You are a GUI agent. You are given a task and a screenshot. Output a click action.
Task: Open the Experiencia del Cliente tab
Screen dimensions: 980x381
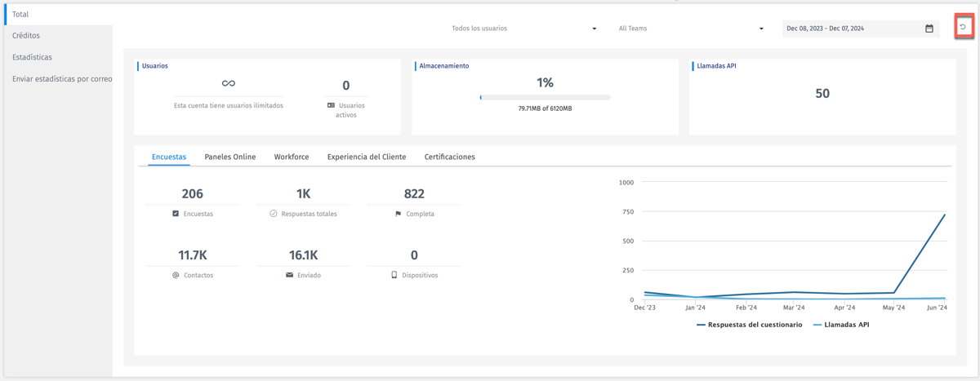(366, 157)
